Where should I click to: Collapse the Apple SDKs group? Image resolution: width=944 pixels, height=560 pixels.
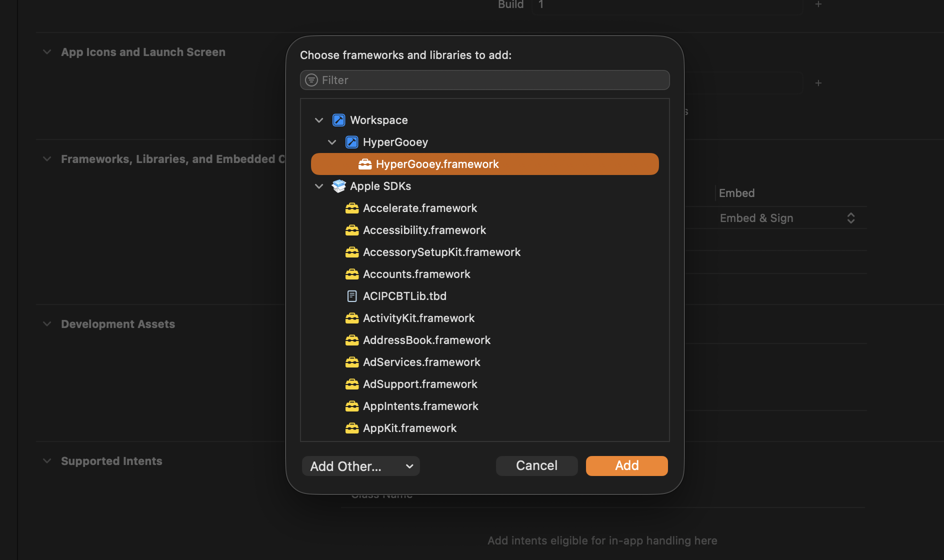319,186
